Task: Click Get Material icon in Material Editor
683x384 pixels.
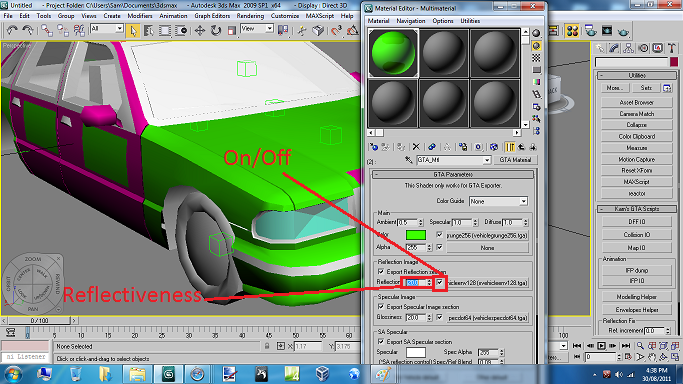Action: [x=373, y=147]
